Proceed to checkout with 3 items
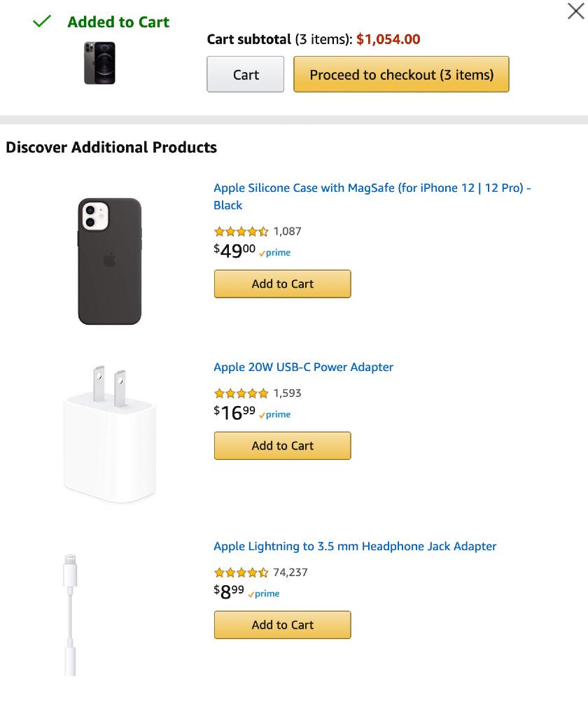 coord(401,74)
